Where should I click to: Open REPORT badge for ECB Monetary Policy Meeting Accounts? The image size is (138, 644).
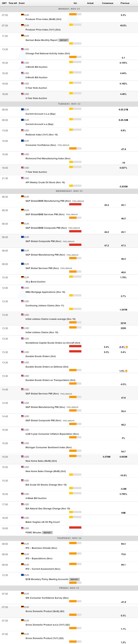[74, 579]
